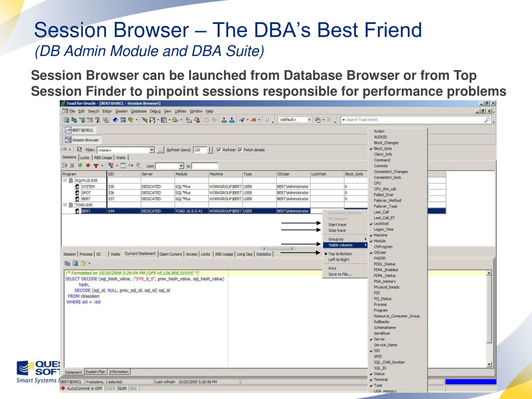
Task: Click the refresh icon beside the Filter label
Action: tap(79, 150)
